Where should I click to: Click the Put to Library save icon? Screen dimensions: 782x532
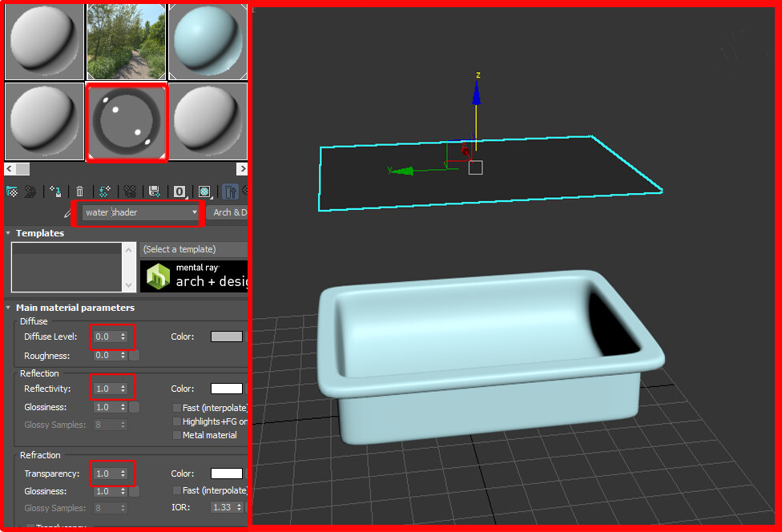[x=154, y=191]
